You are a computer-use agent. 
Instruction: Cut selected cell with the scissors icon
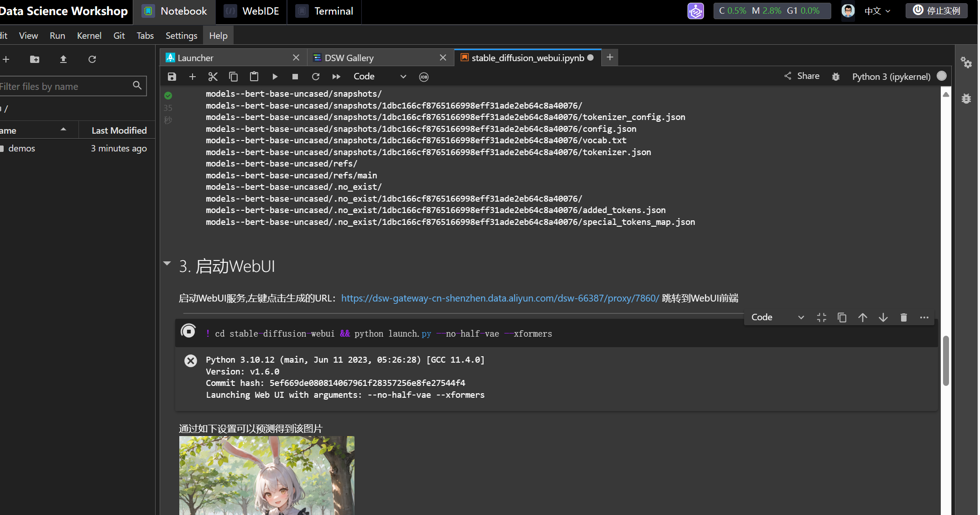[213, 77]
